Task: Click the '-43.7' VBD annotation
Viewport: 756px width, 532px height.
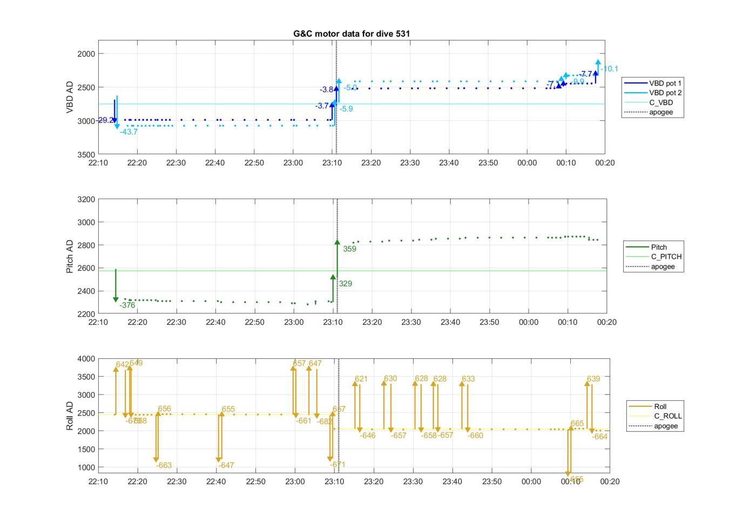Action: coord(129,132)
